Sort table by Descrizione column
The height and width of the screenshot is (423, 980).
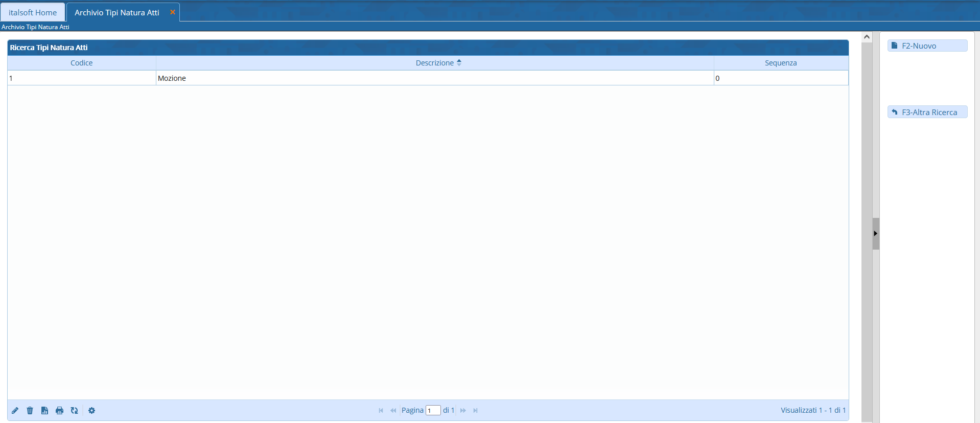click(435, 63)
